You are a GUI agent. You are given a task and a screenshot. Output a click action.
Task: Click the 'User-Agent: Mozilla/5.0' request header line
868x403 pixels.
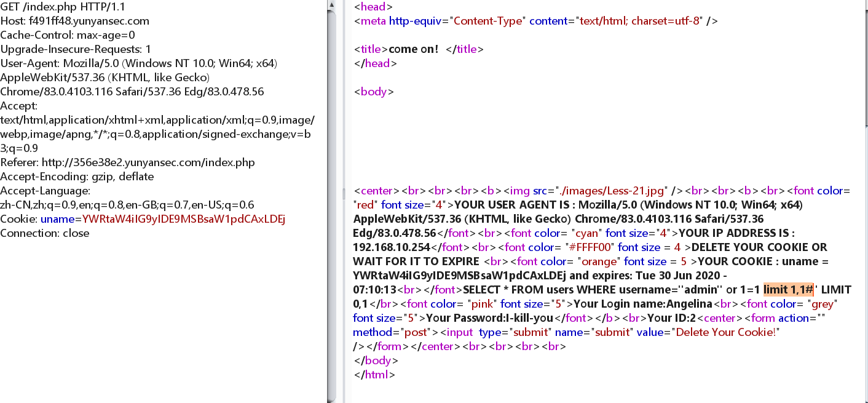pos(139,63)
